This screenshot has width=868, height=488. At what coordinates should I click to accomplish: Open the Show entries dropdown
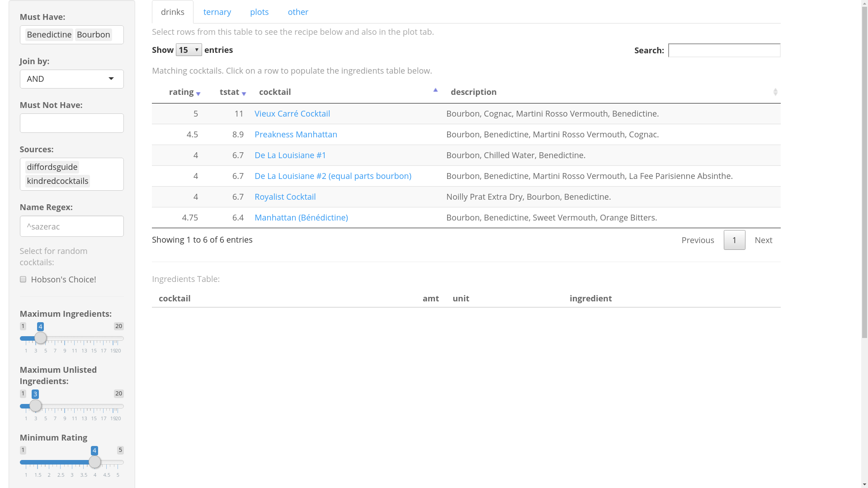tap(189, 50)
